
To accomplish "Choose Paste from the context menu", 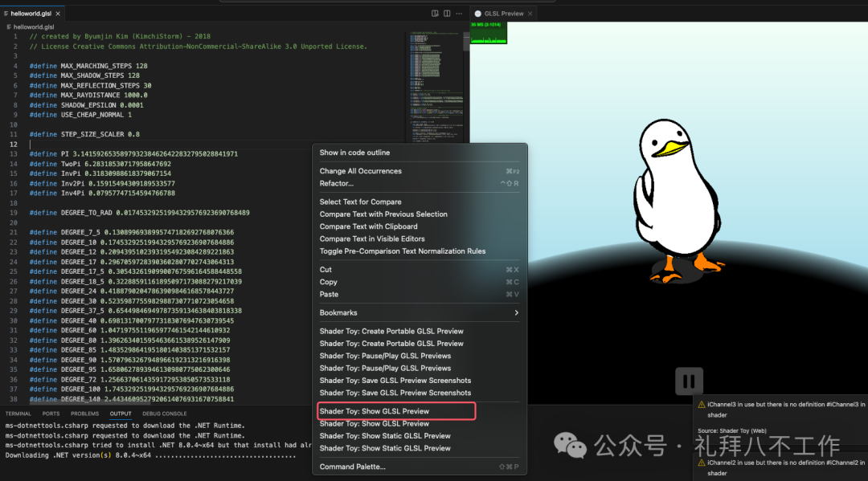I will [419, 295].
